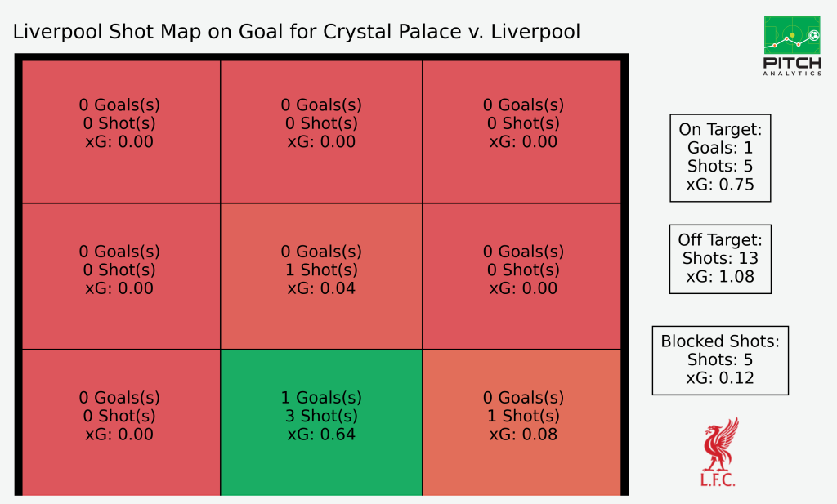The image size is (837, 504).
Task: Click the '1 Goals(s)' text
Action: [321, 397]
